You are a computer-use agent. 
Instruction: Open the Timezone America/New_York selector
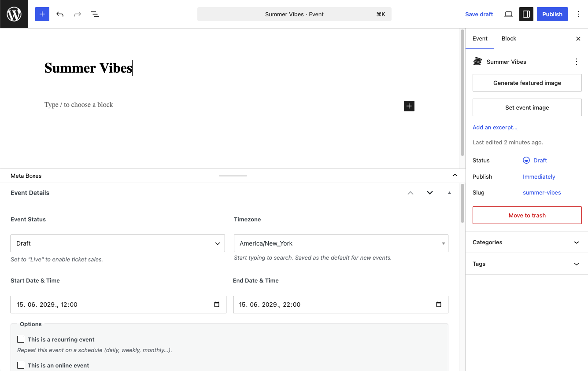click(341, 243)
